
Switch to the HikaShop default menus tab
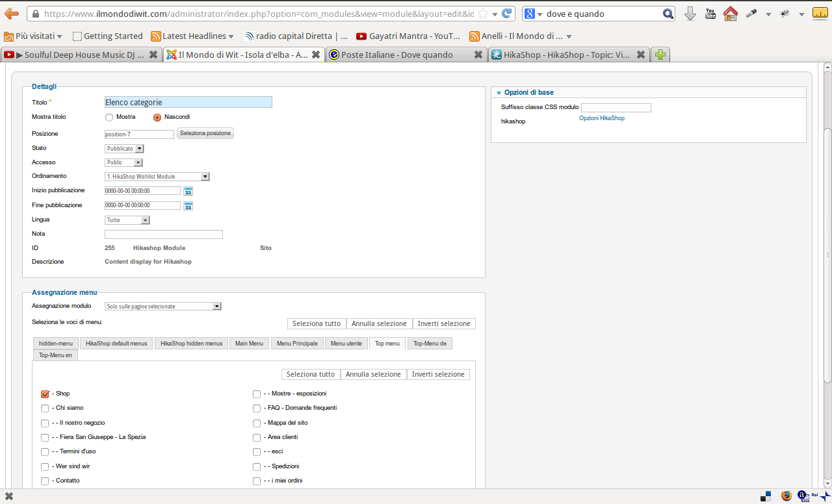(x=116, y=344)
